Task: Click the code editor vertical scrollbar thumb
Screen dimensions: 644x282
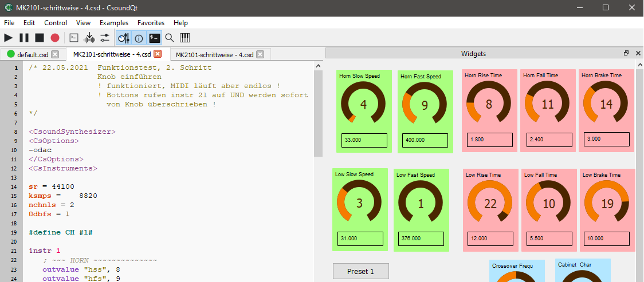Action: [x=319, y=113]
